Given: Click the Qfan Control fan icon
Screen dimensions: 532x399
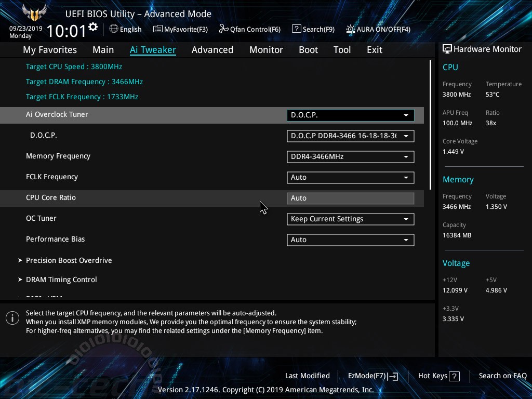Looking at the screenshot, I should (223, 29).
